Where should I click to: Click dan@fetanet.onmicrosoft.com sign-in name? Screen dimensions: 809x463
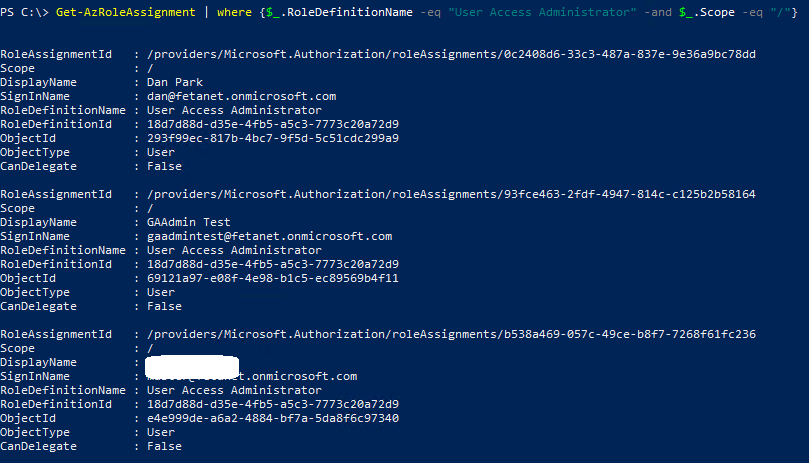click(241, 96)
